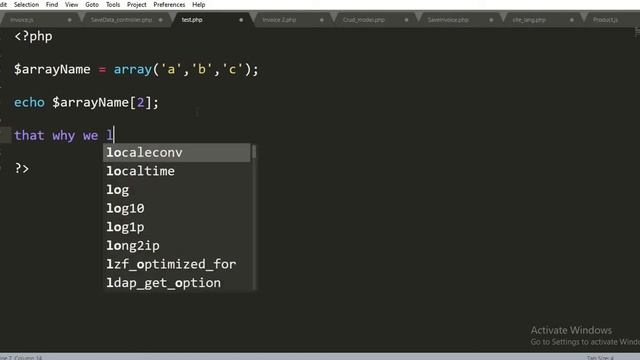Screen dimensions: 640x360
Task: Choose localeconv from autocomplete list
Action: point(177,153)
